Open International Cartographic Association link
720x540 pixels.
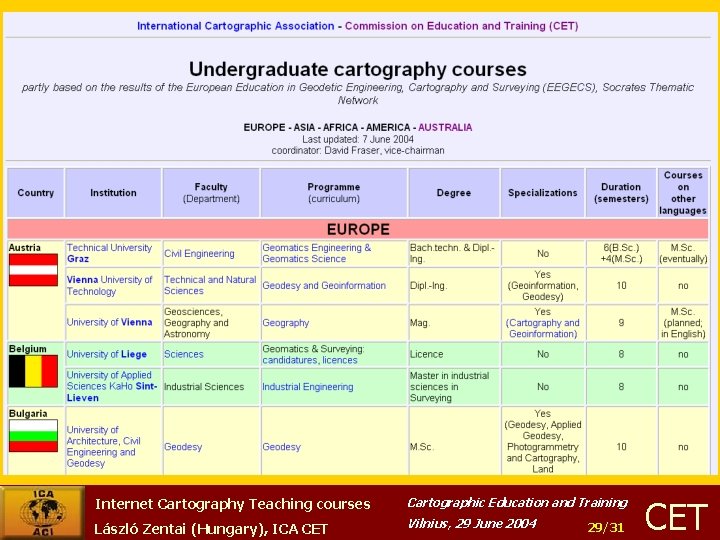(x=236, y=26)
